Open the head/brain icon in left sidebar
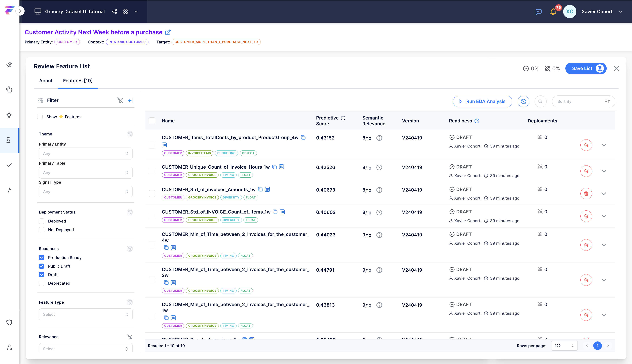This screenshot has width=632, height=364. (x=9, y=90)
